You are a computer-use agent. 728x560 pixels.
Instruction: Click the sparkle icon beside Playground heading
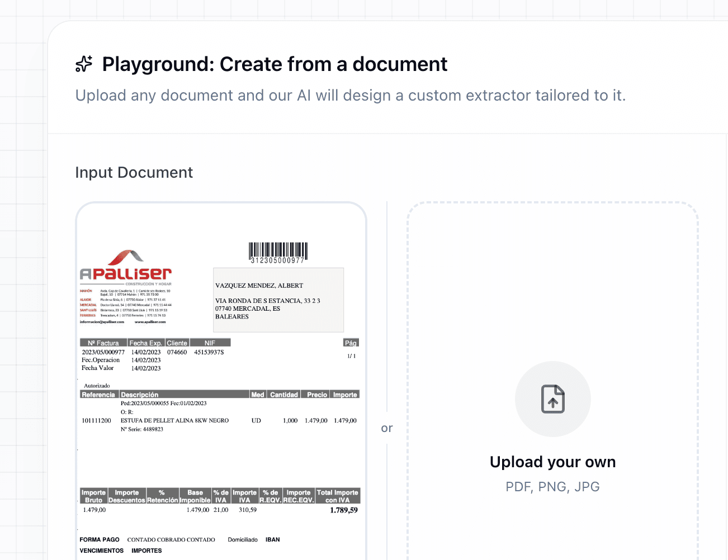pos(84,64)
